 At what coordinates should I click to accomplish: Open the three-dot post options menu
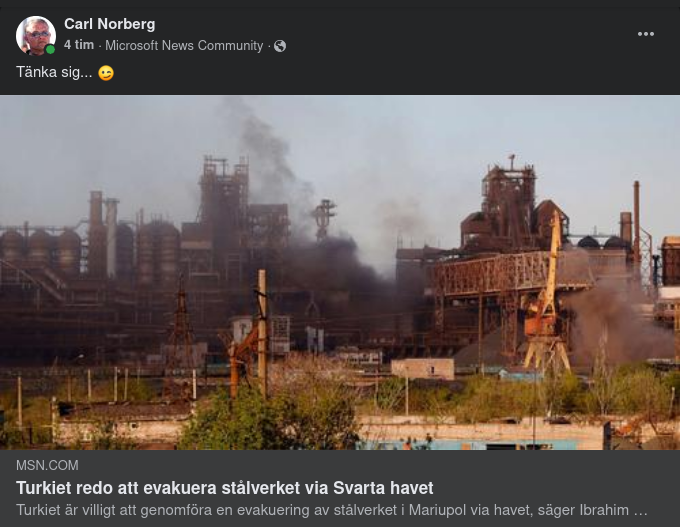(645, 34)
